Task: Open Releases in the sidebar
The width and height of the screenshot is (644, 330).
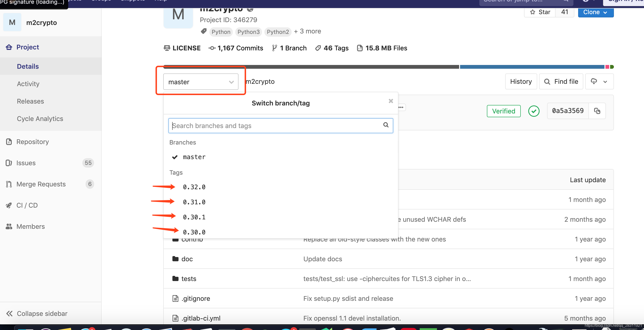Action: pyautogui.click(x=30, y=101)
